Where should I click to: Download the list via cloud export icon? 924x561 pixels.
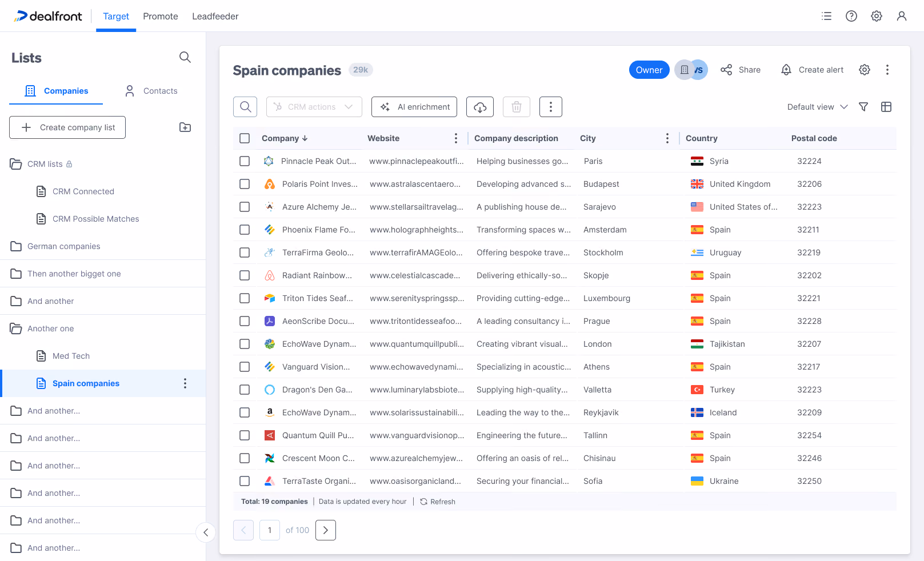480,107
